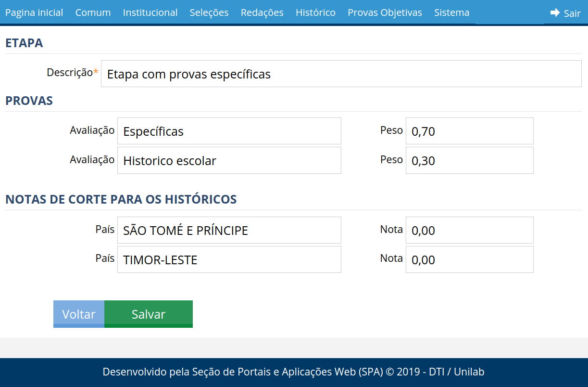Open the Institucional menu
This screenshot has width=588, height=387.
pos(150,13)
